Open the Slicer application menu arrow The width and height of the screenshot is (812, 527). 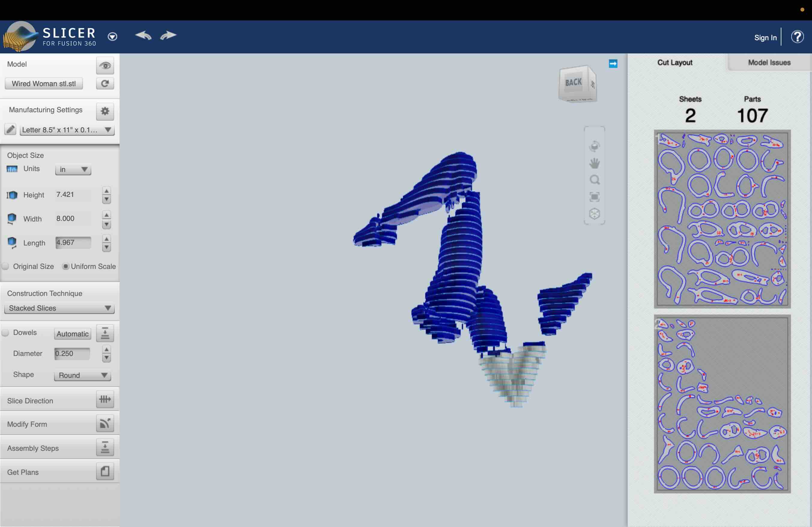pos(112,37)
